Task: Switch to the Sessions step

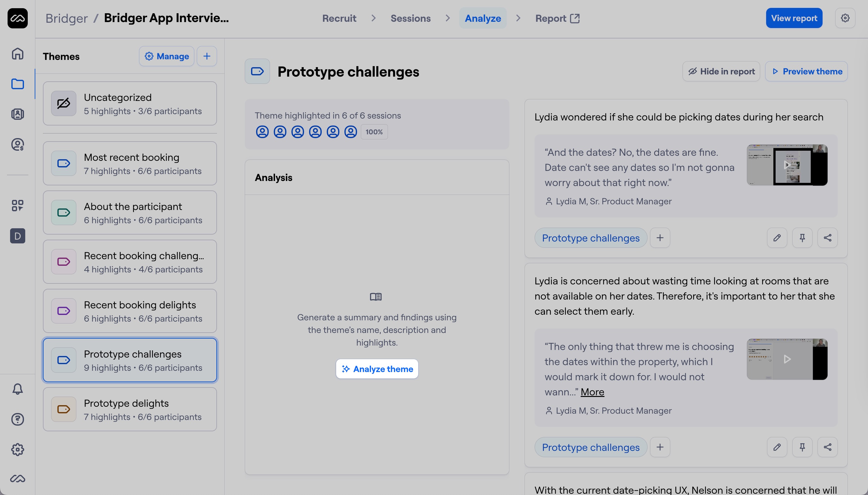Action: [x=410, y=18]
